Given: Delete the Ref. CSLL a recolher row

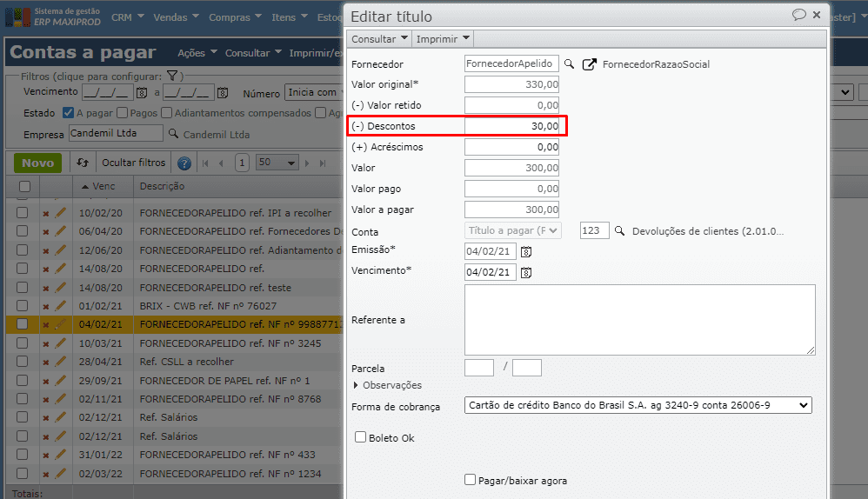Looking at the screenshot, I should pyautogui.click(x=46, y=363).
